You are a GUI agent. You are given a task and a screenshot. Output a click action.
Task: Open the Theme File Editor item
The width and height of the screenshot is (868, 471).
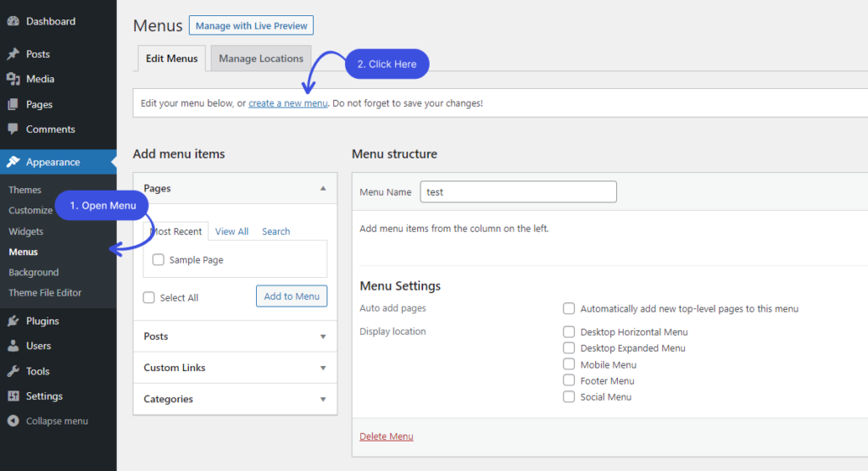pos(45,293)
